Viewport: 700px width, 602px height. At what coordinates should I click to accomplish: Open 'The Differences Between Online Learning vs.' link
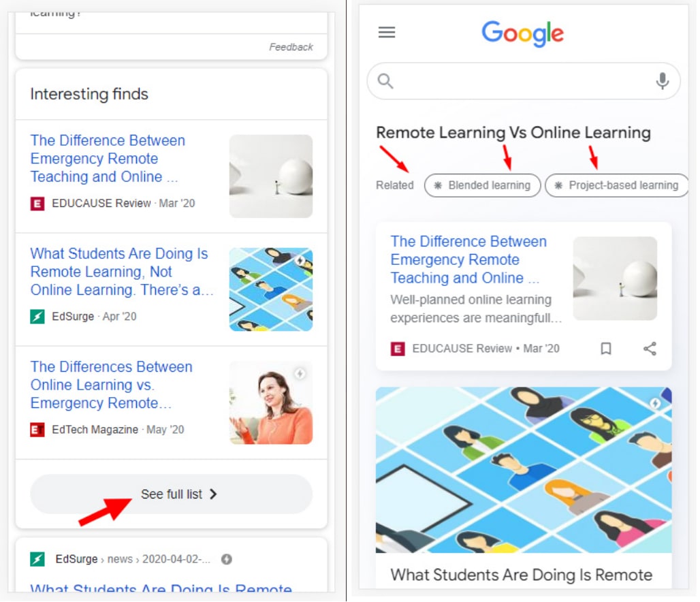pos(112,386)
